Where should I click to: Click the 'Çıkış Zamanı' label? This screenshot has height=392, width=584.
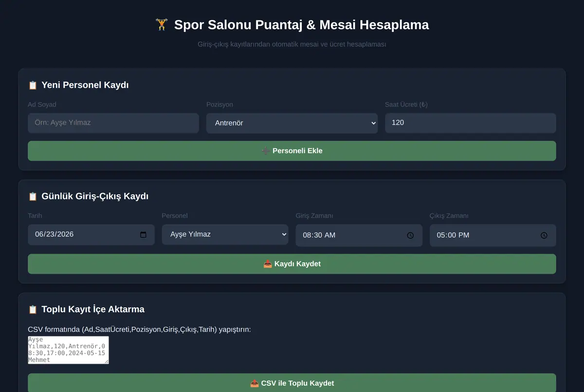coord(449,216)
